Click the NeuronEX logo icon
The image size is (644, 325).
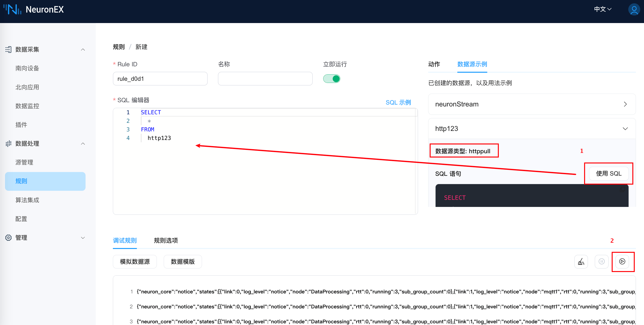(x=12, y=10)
